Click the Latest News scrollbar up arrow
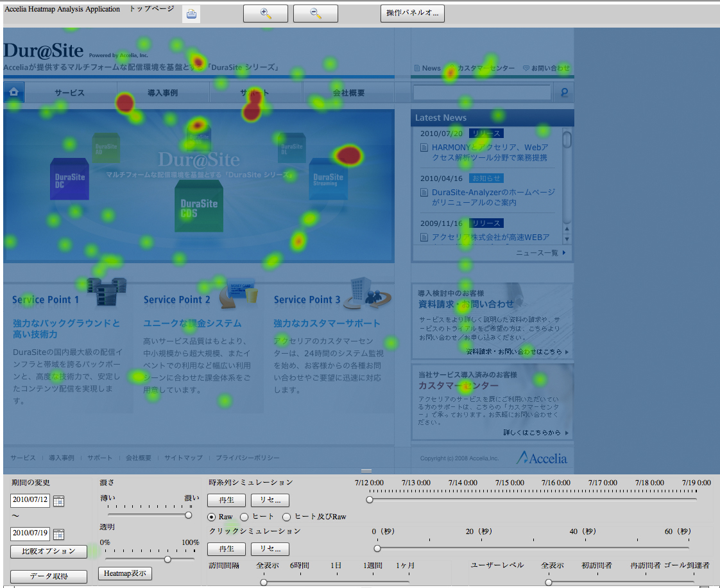 pos(567,229)
